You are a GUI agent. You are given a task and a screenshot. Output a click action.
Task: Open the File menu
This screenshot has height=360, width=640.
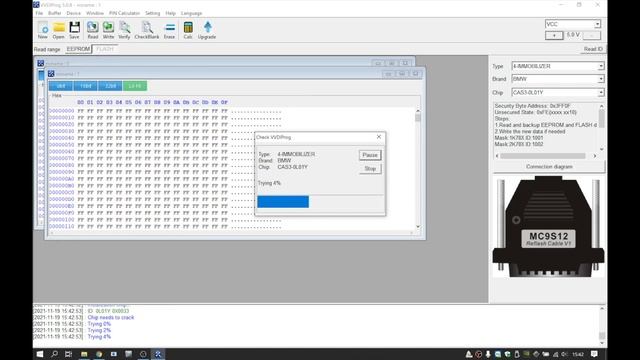coord(39,13)
